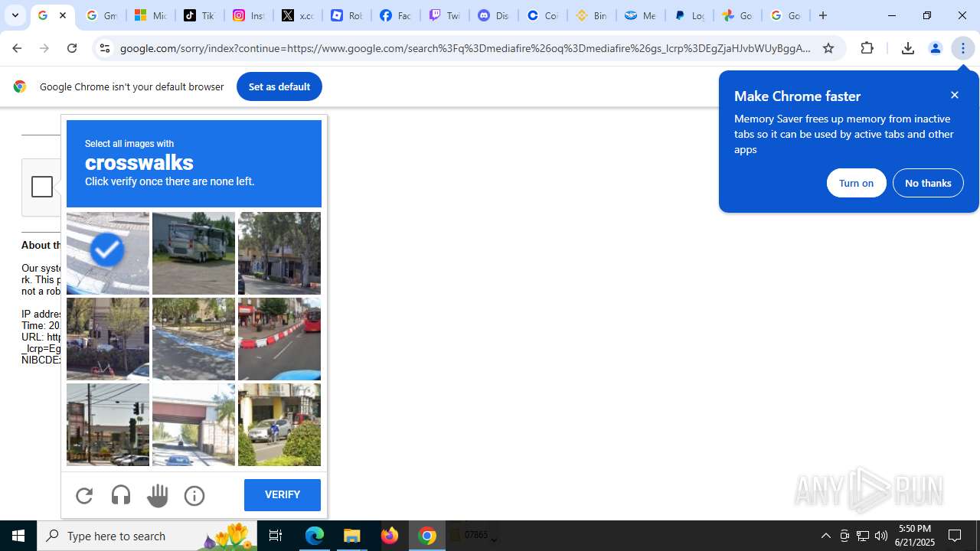The height and width of the screenshot is (551, 980).
Task: Open the tab search dropdown arrow
Action: point(15,15)
